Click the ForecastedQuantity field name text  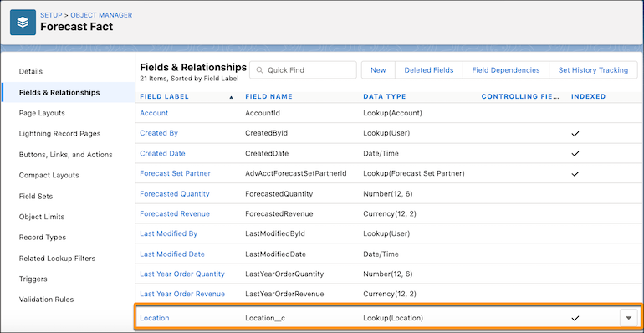click(x=279, y=193)
